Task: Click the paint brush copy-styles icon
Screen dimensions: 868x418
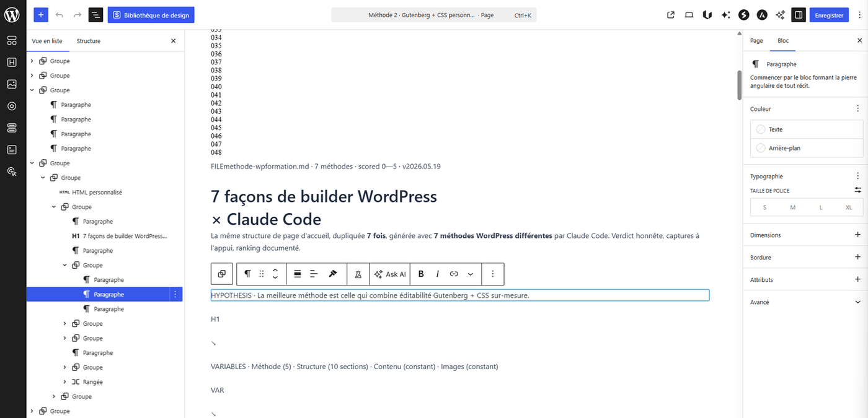Action: point(332,274)
